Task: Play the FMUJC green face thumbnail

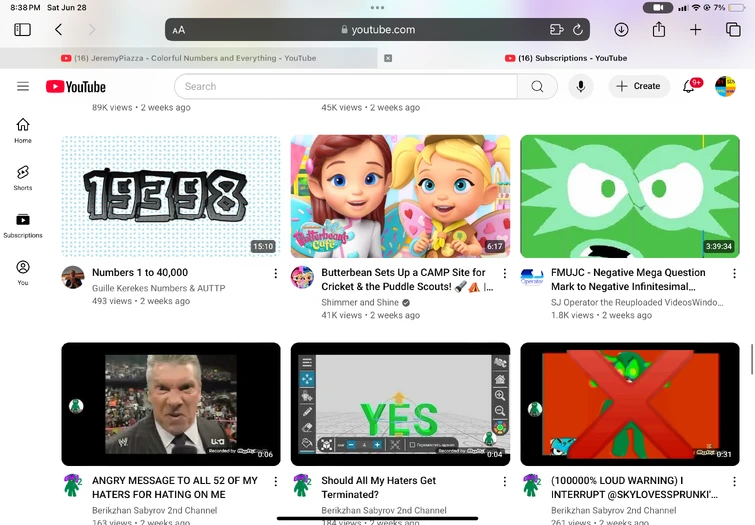Action: coord(630,196)
